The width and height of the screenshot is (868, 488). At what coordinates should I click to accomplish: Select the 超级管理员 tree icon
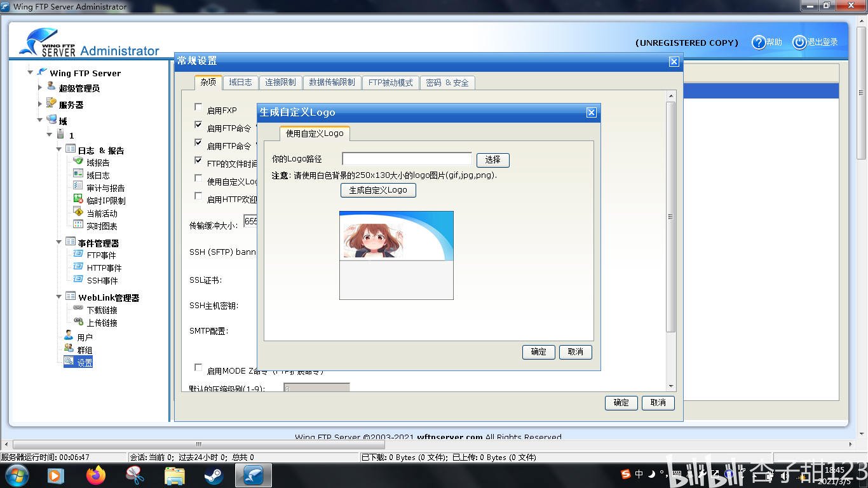51,86
